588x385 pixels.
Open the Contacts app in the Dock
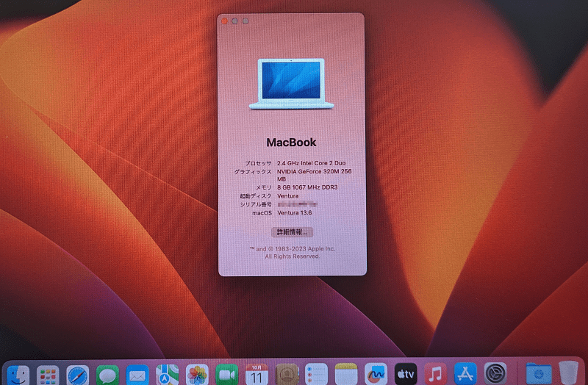coord(287,375)
